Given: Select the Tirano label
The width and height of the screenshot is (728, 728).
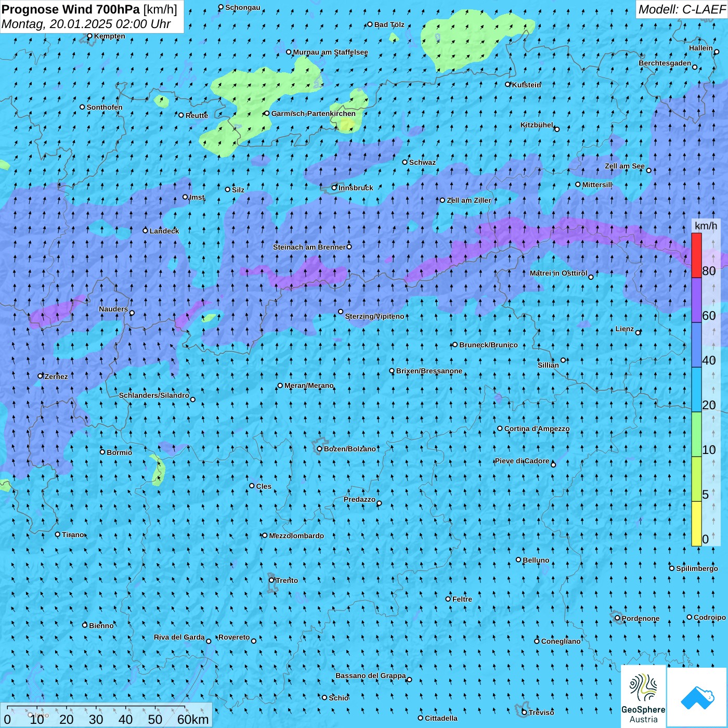Looking at the screenshot, I should [73, 535].
